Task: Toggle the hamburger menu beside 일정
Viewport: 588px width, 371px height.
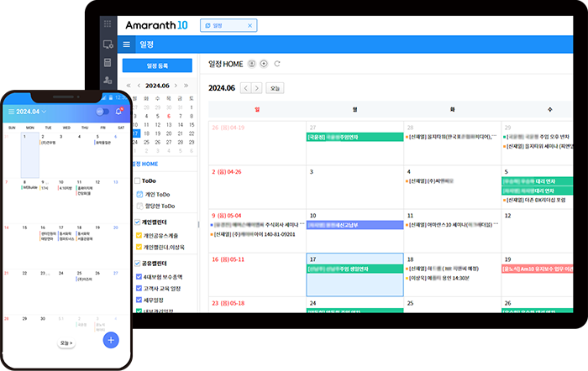Action: click(x=127, y=44)
